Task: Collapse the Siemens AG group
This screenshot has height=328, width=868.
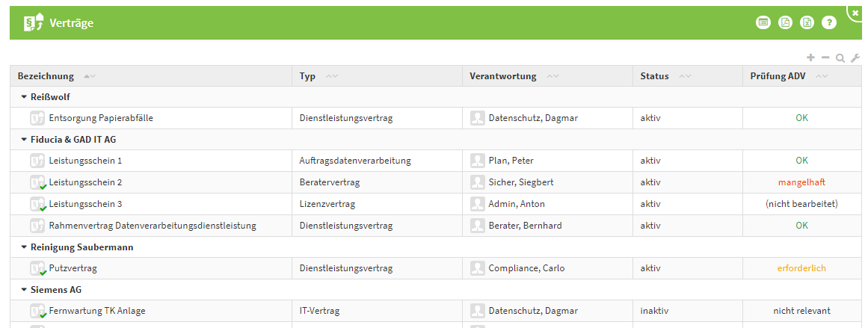Action: 24,290
